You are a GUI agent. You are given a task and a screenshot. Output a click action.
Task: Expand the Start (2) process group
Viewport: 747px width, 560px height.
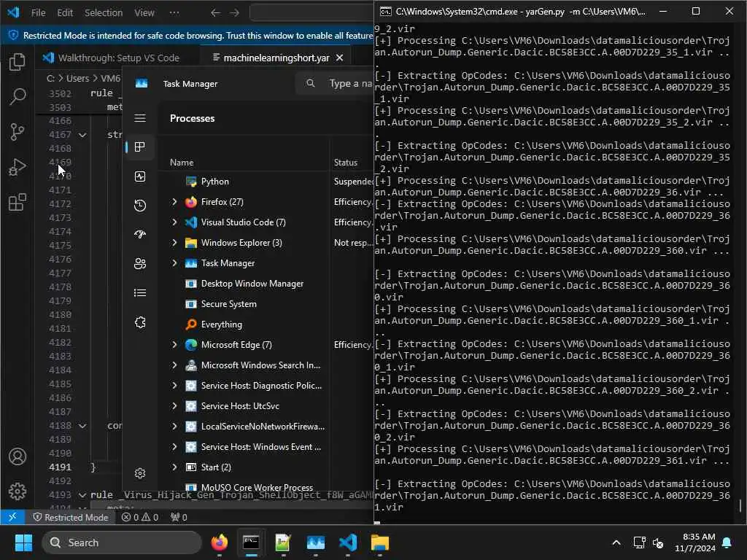point(174,467)
